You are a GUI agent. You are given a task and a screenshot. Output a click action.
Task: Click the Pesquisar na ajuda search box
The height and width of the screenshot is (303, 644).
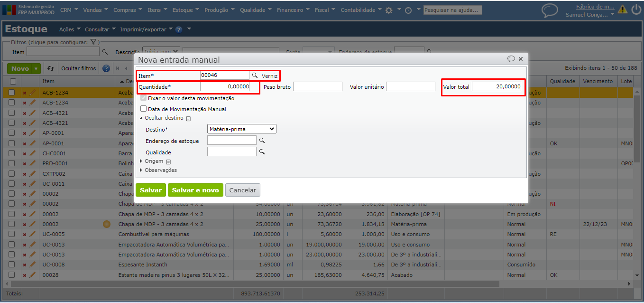point(452,9)
